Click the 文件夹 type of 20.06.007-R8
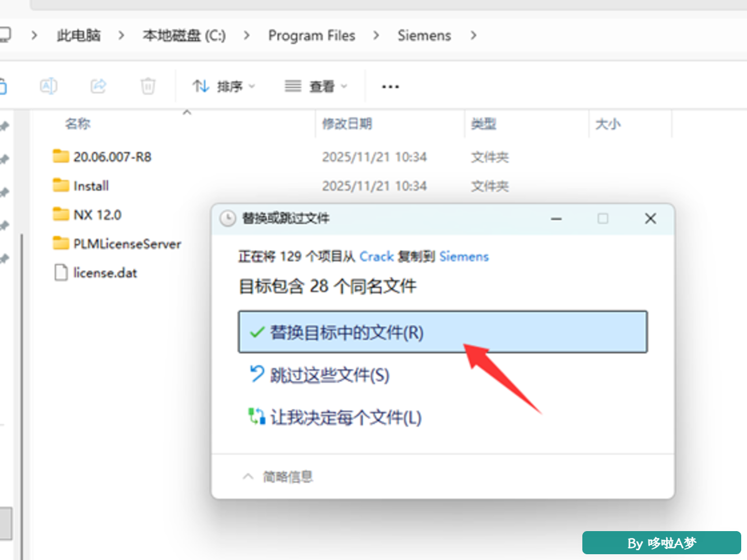747x560 pixels. coord(490,157)
